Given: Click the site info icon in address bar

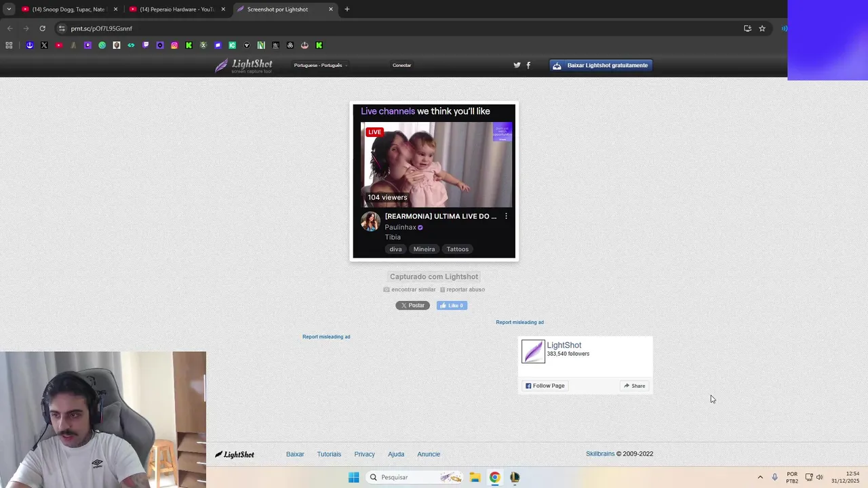Looking at the screenshot, I should click(62, 28).
